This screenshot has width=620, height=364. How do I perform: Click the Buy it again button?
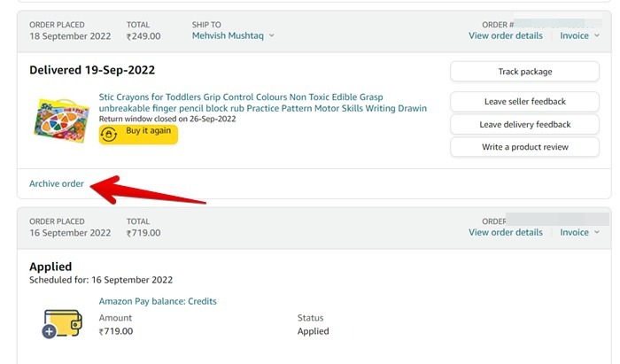pos(138,135)
